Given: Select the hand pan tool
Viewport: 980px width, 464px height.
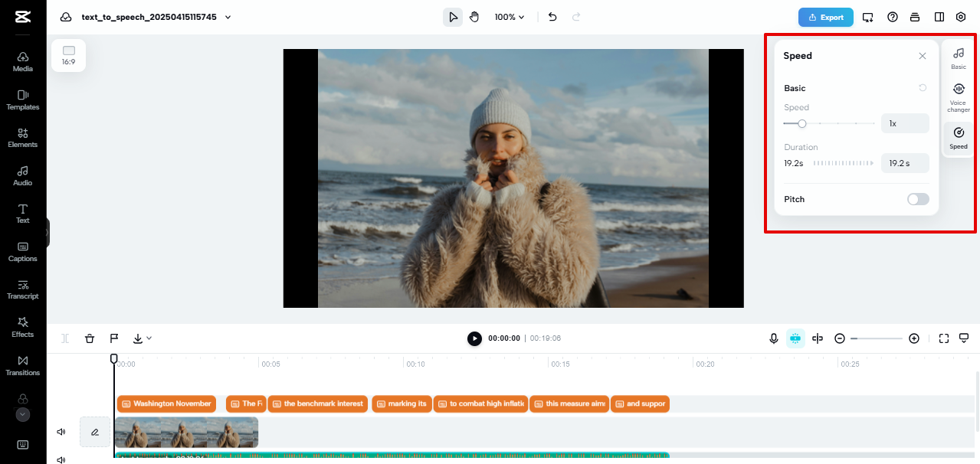Looking at the screenshot, I should [474, 17].
